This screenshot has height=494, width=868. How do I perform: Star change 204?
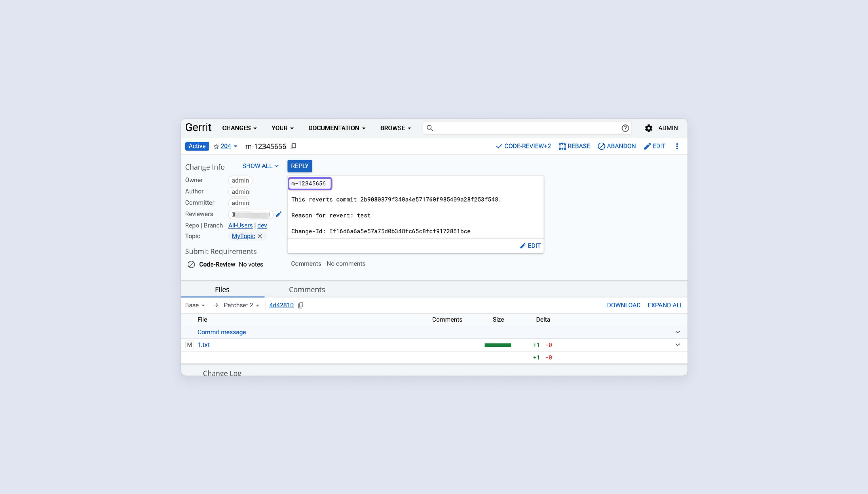(x=216, y=147)
